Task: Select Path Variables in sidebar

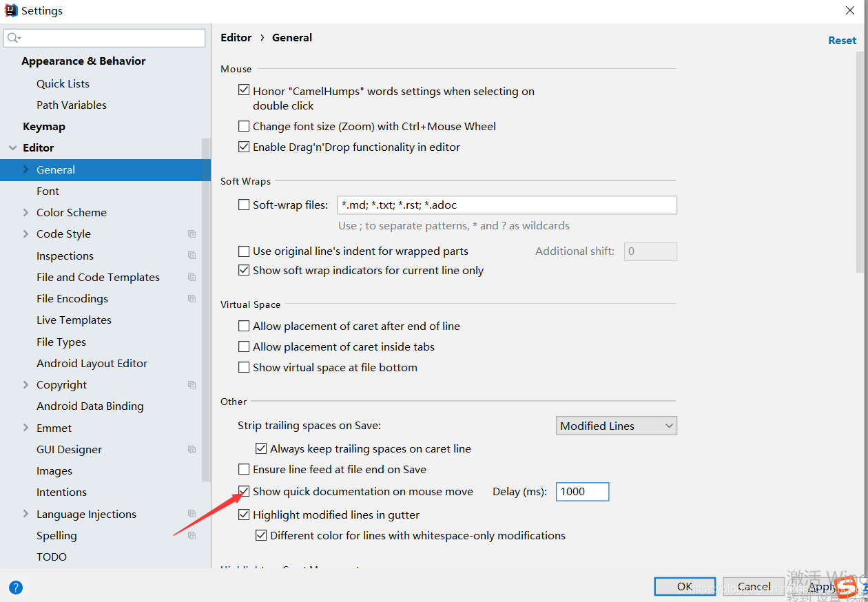Action: tap(72, 105)
